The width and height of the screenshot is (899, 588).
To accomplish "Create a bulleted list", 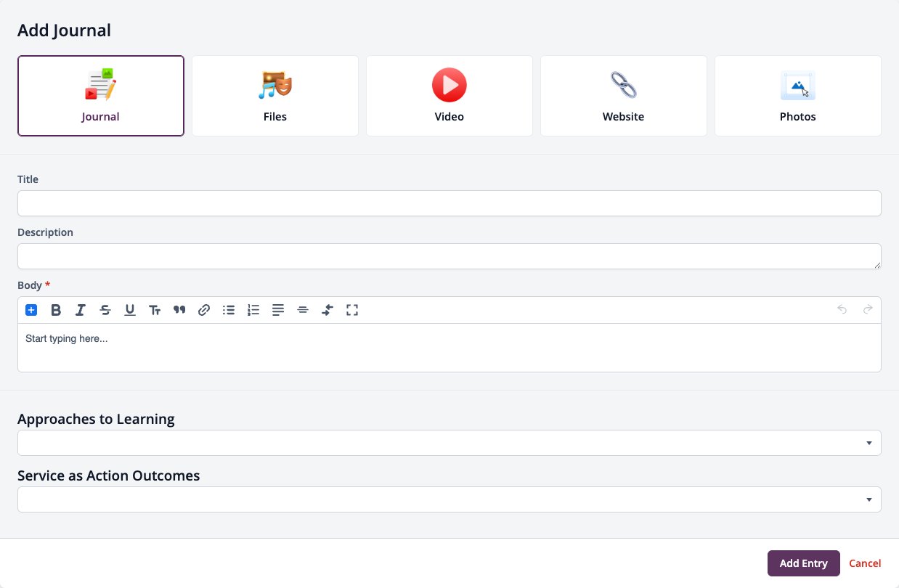I will (229, 310).
